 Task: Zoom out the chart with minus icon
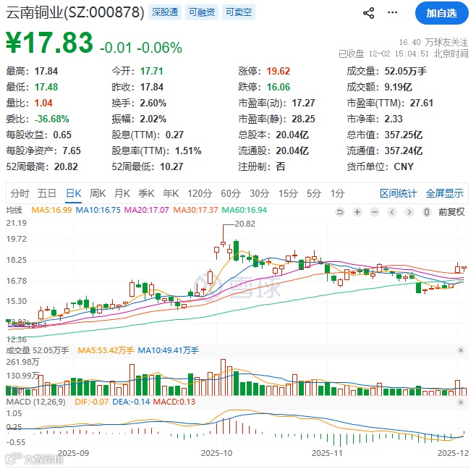[x=375, y=212]
